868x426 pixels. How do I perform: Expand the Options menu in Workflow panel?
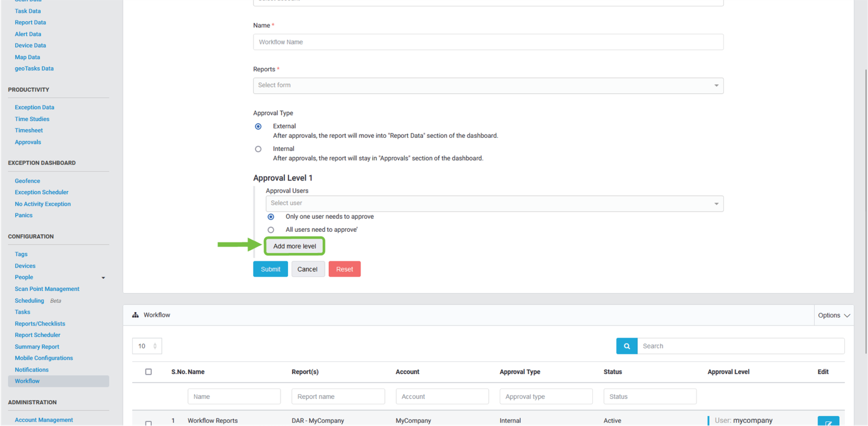click(x=833, y=315)
